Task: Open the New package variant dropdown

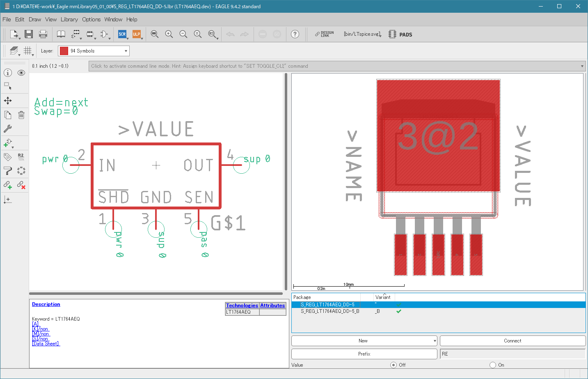Action: tap(364, 341)
